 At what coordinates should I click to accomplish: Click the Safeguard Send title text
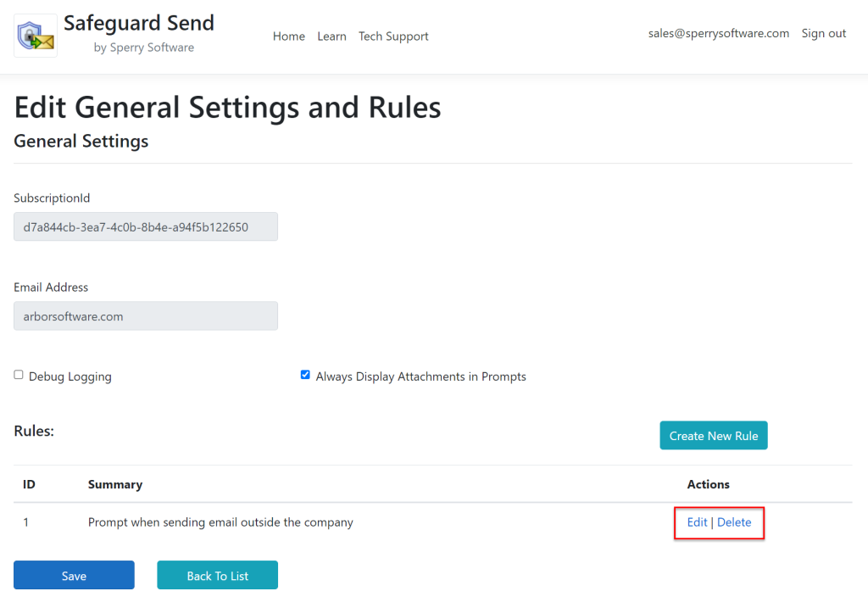[x=139, y=23]
